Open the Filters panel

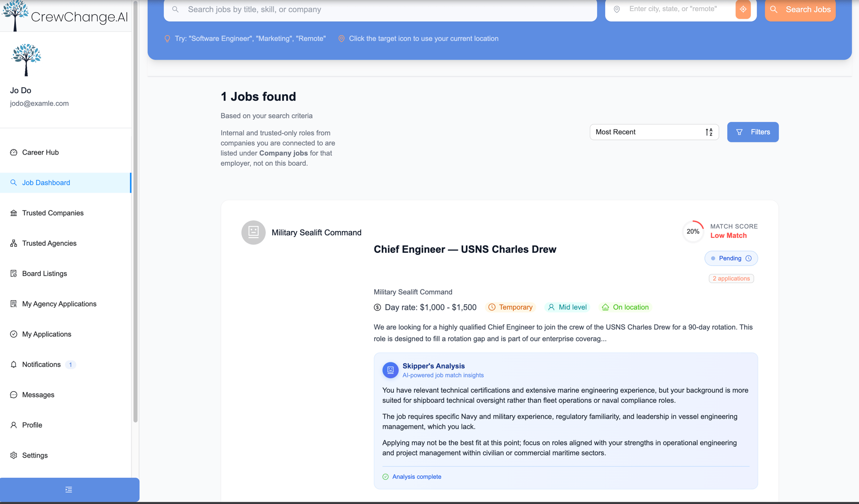(752, 132)
